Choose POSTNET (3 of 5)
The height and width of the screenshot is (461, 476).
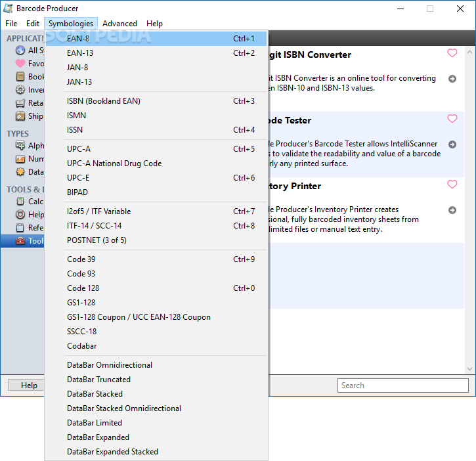click(x=156, y=240)
